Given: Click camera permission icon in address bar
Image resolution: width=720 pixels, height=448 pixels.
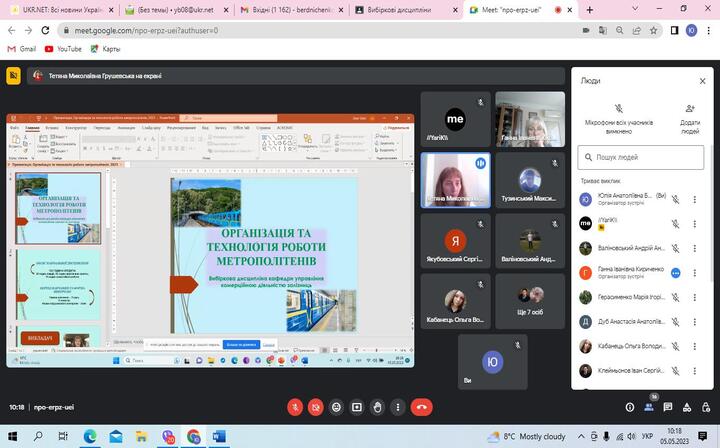Looking at the screenshot, I should pos(586,30).
